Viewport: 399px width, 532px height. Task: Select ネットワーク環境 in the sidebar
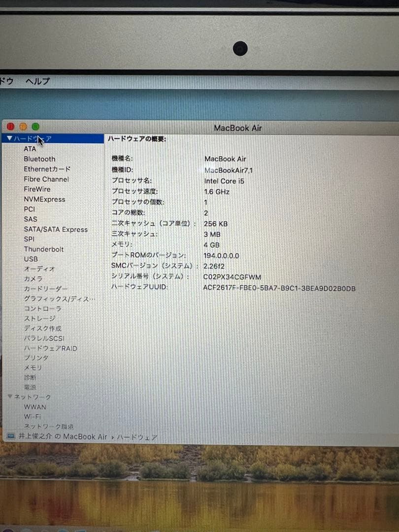[x=48, y=427]
